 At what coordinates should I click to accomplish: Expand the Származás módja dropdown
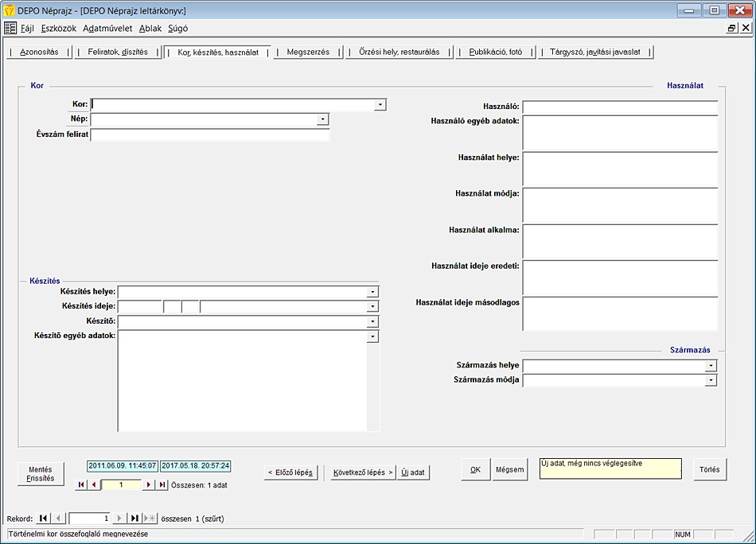point(711,380)
